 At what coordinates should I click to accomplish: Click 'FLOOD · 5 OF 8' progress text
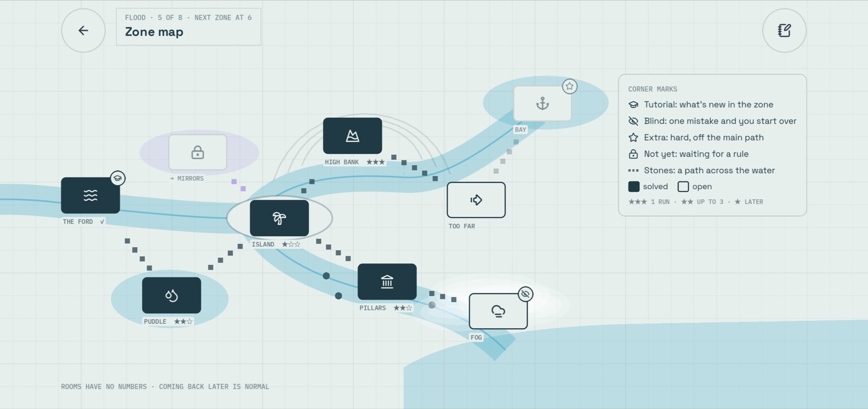[x=154, y=17]
